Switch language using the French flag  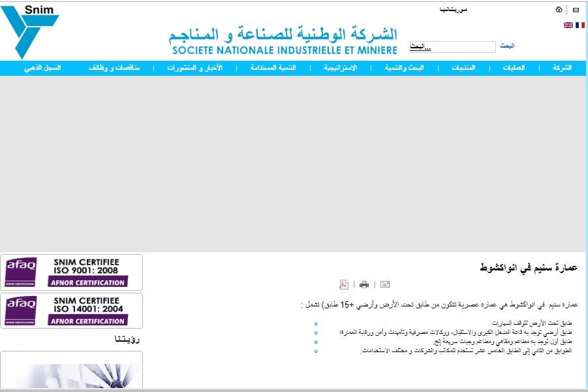[580, 25]
